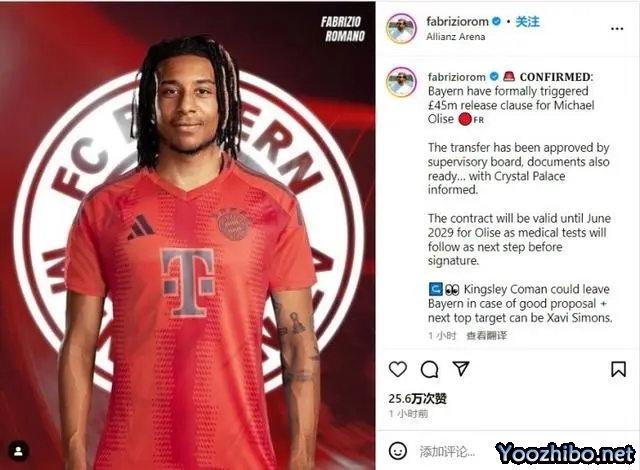Click the Yoozhibo.net watermark
The image size is (640, 470).
pos(565,454)
